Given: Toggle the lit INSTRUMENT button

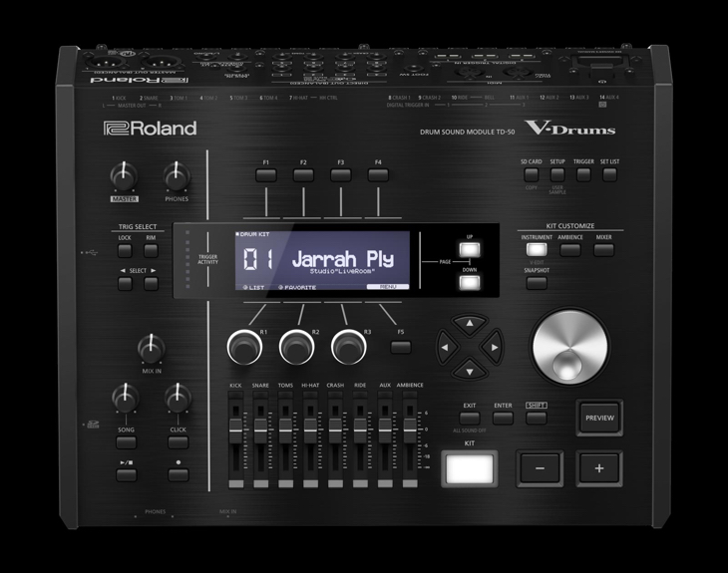Looking at the screenshot, I should [537, 249].
